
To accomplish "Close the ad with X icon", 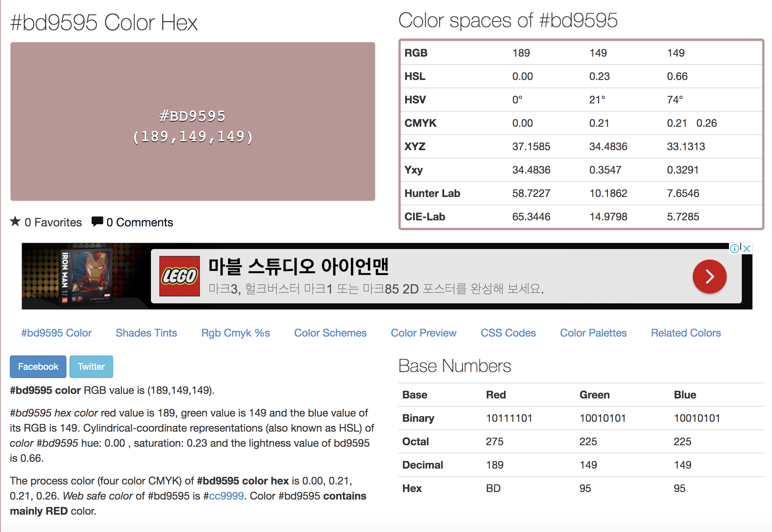I will click(747, 248).
